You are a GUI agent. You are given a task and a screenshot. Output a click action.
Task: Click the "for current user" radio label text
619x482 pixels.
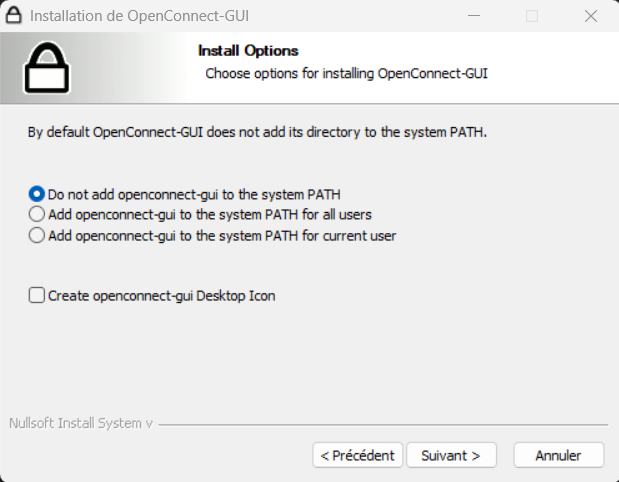(222, 236)
